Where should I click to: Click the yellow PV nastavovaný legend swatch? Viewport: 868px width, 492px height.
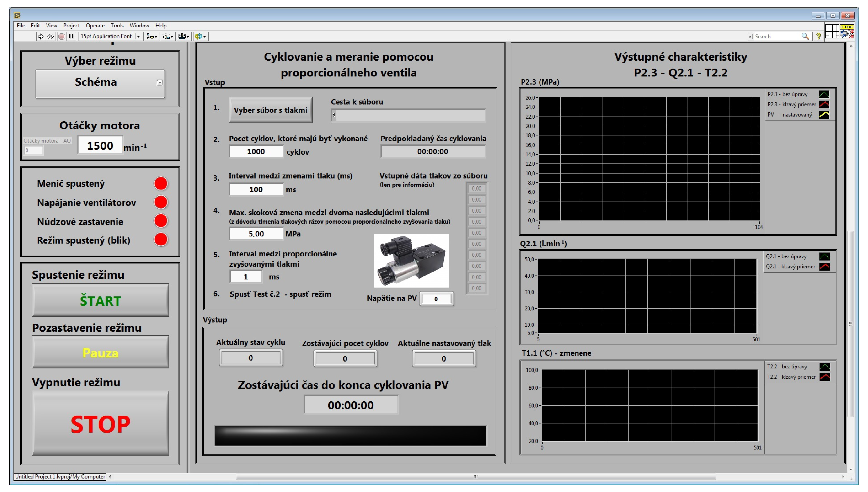[x=824, y=115]
